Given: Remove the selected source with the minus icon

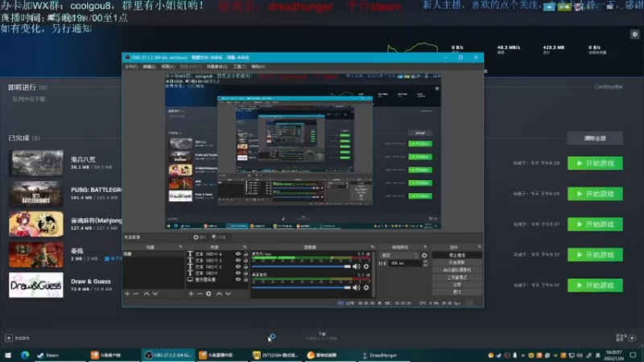Looking at the screenshot, I should point(200,294).
